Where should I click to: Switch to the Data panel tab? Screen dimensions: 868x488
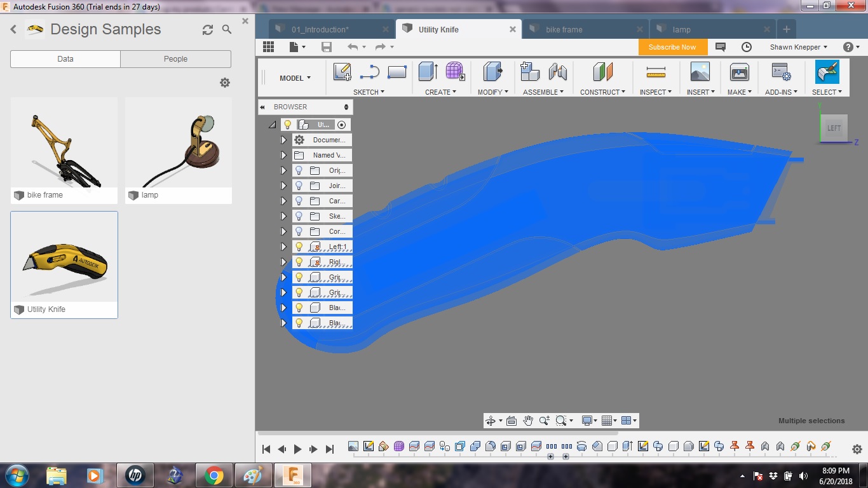pyautogui.click(x=64, y=58)
